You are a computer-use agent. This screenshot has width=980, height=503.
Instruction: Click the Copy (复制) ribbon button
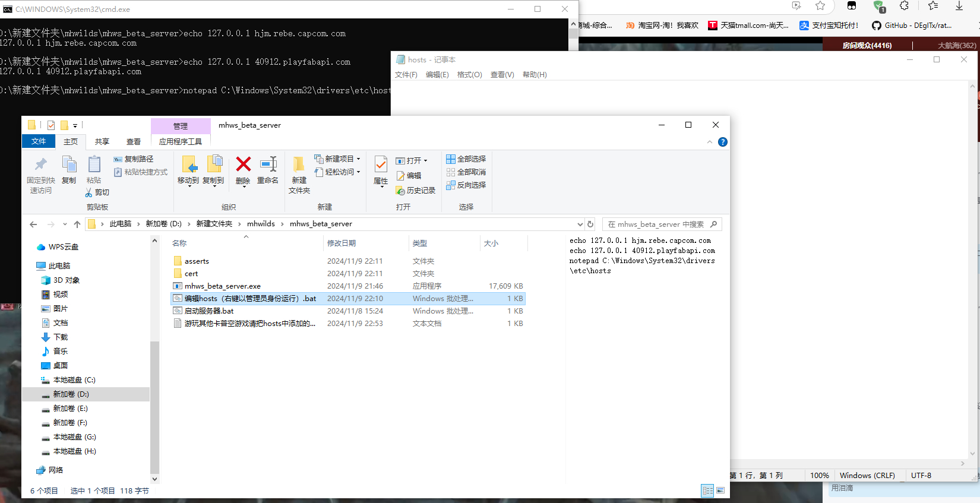(x=69, y=170)
